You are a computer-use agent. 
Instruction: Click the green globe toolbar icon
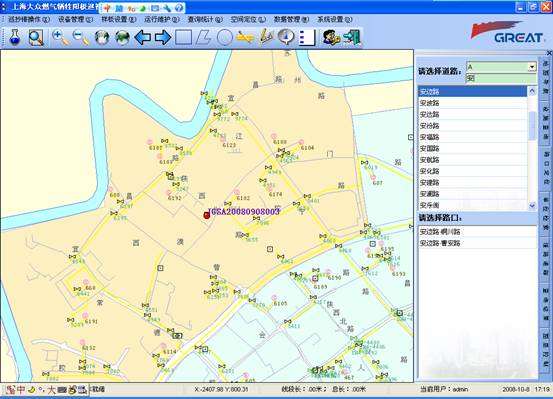point(122,37)
